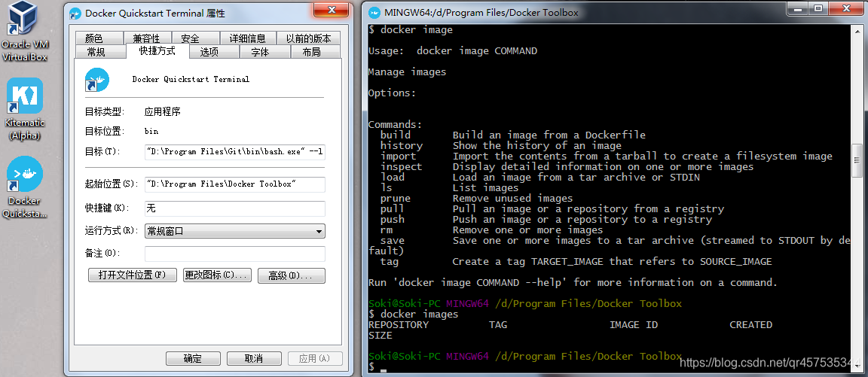
Task: Click the 'inspect' command in terminal
Action: (402, 166)
